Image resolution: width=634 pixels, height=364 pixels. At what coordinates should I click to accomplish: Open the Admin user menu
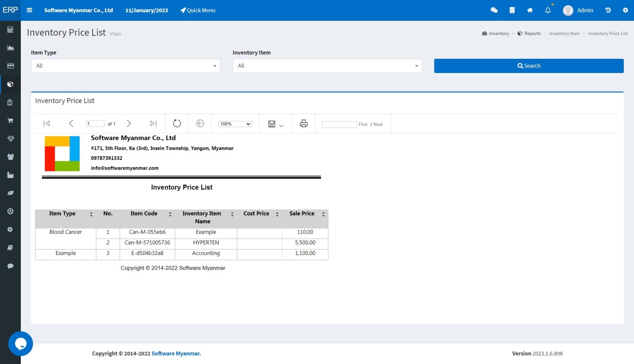coord(578,10)
